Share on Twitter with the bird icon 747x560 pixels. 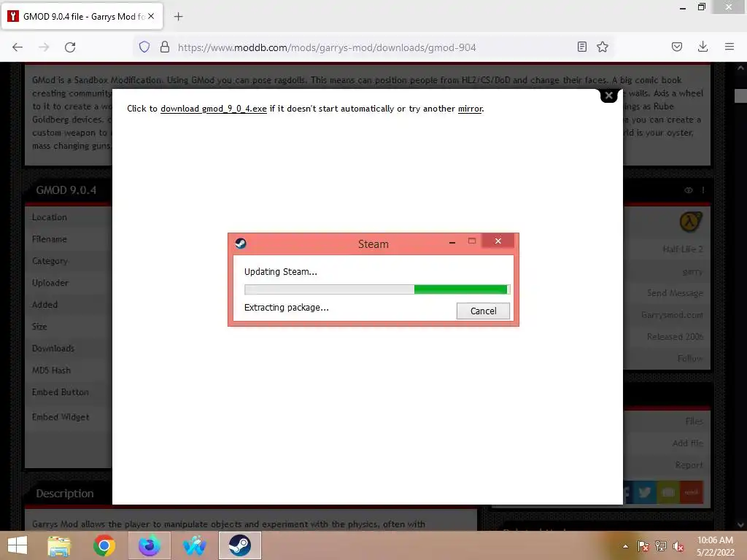pos(645,492)
